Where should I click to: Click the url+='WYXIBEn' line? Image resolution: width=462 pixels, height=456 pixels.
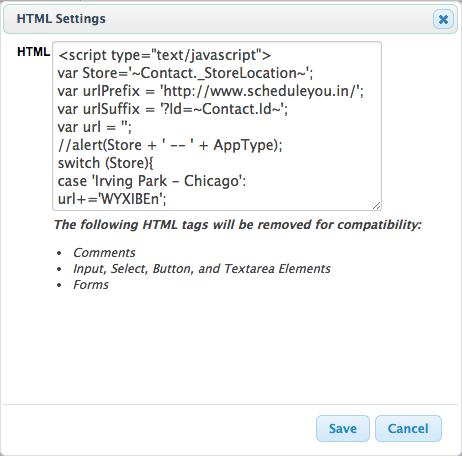(x=112, y=199)
